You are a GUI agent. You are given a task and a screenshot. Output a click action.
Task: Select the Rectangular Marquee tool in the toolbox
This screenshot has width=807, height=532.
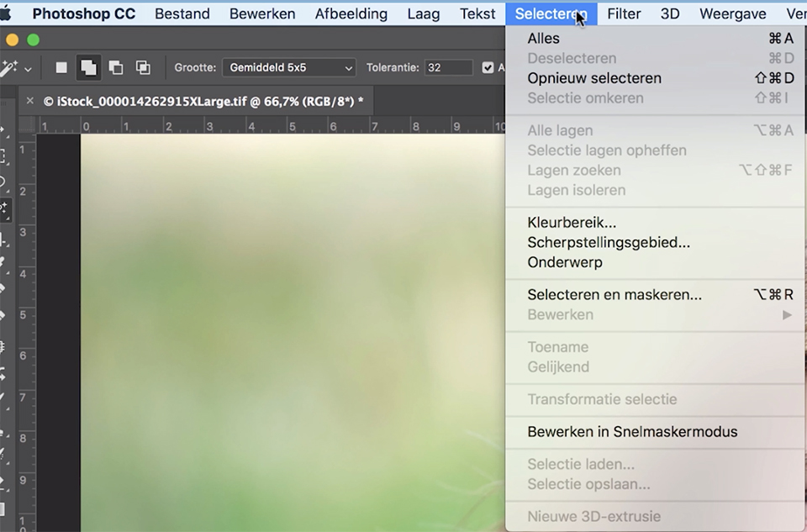tap(3, 155)
